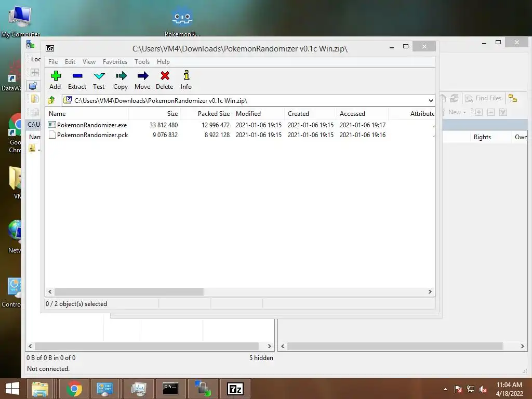
Task: Click the Test archive button
Action: 99,80
